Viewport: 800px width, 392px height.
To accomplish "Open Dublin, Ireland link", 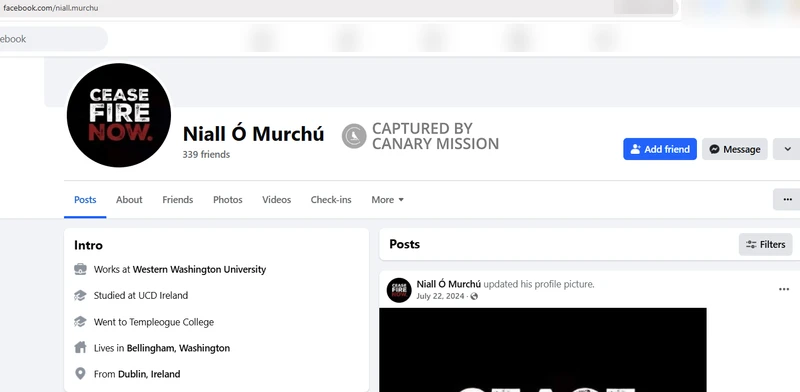I will pos(149,374).
